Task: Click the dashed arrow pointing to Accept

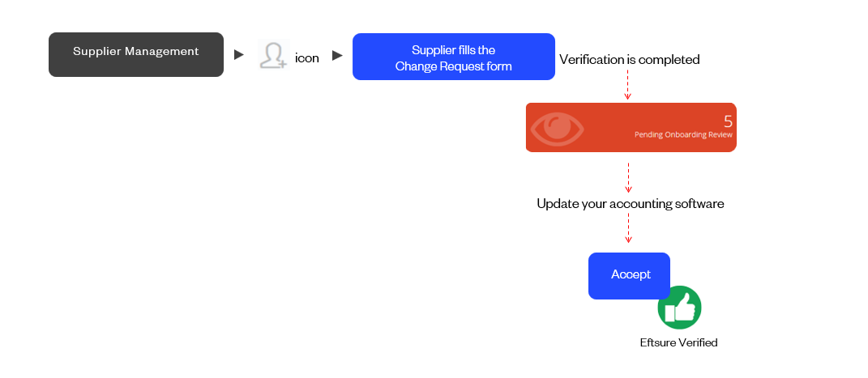Action: click(x=628, y=227)
